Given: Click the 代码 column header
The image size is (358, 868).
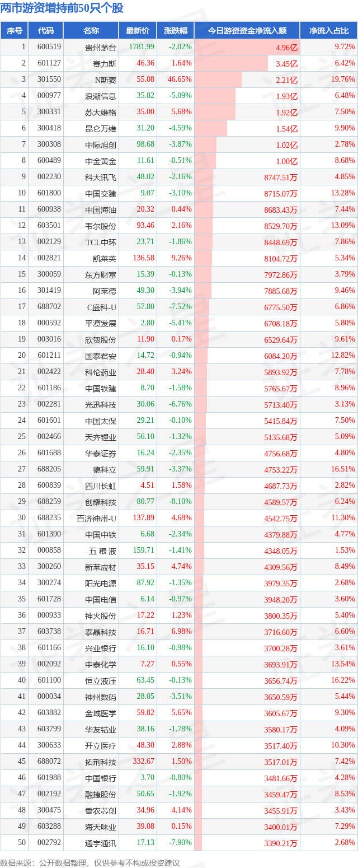Looking at the screenshot, I should (46, 31).
